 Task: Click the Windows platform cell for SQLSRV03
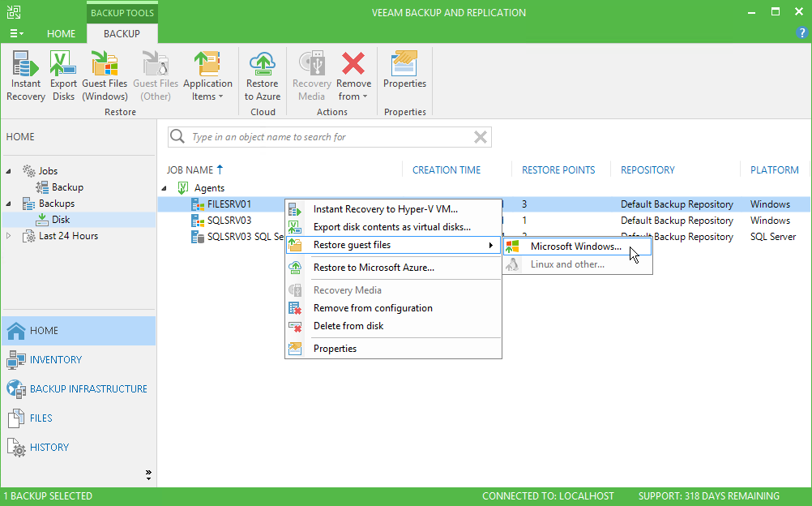click(x=770, y=221)
